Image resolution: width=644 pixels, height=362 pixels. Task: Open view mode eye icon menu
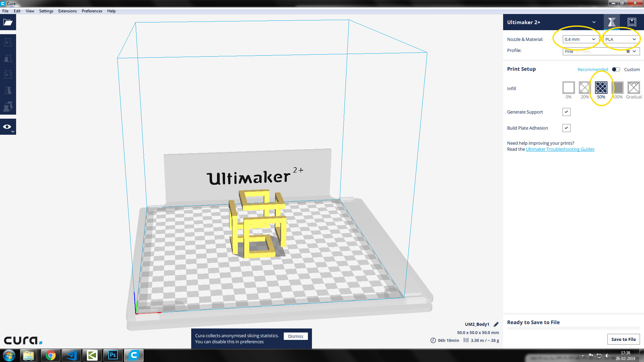[x=8, y=127]
